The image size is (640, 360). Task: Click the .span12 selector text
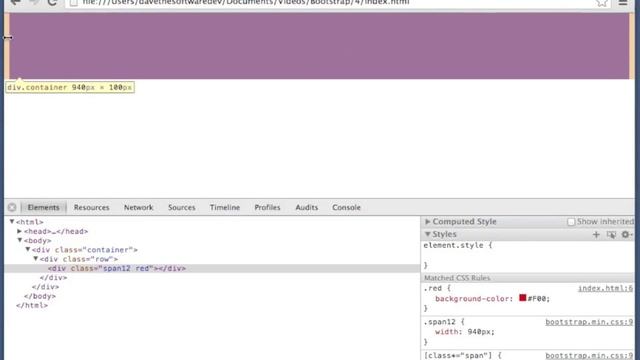440,322
